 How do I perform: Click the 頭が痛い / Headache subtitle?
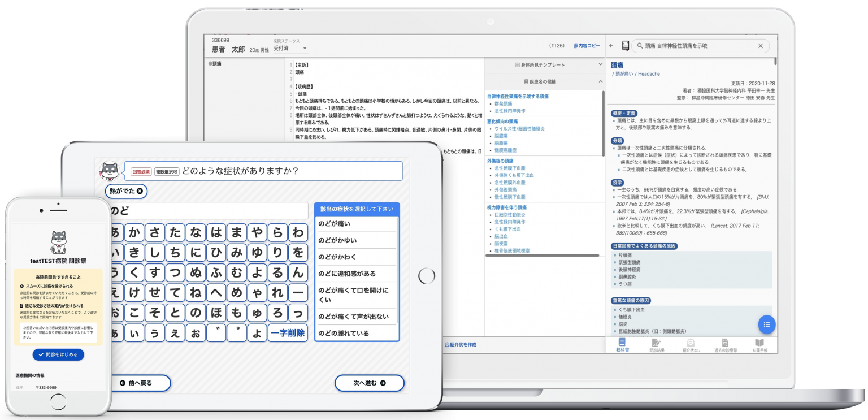coord(636,74)
